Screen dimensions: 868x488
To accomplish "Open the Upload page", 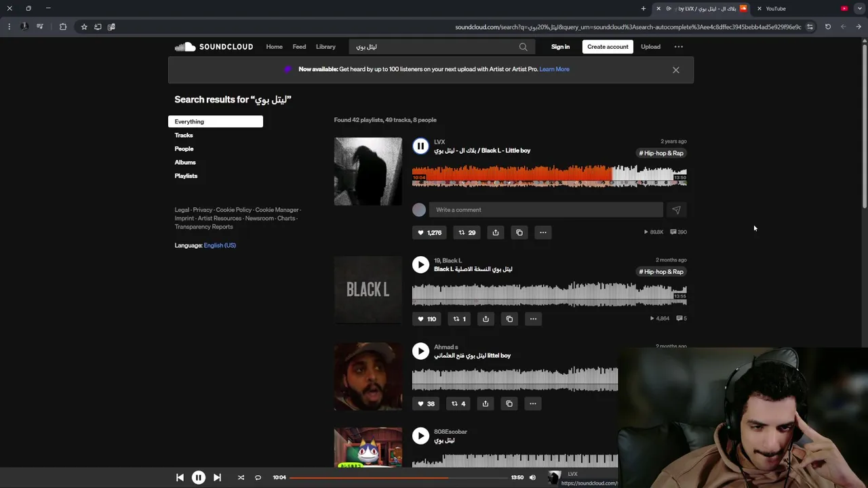I will [650, 47].
